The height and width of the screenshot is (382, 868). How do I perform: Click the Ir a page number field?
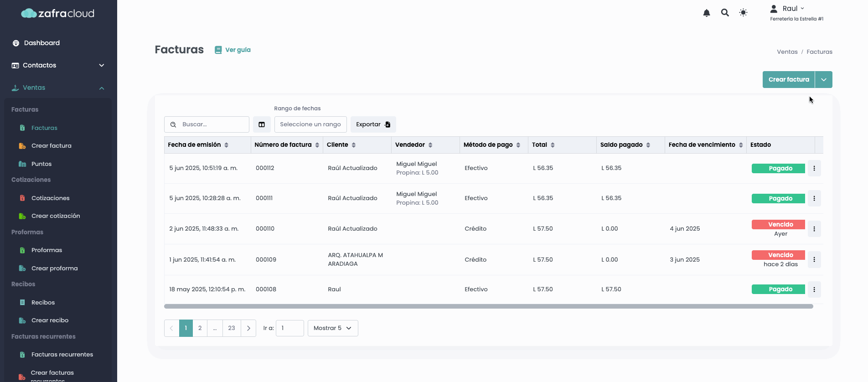point(290,328)
